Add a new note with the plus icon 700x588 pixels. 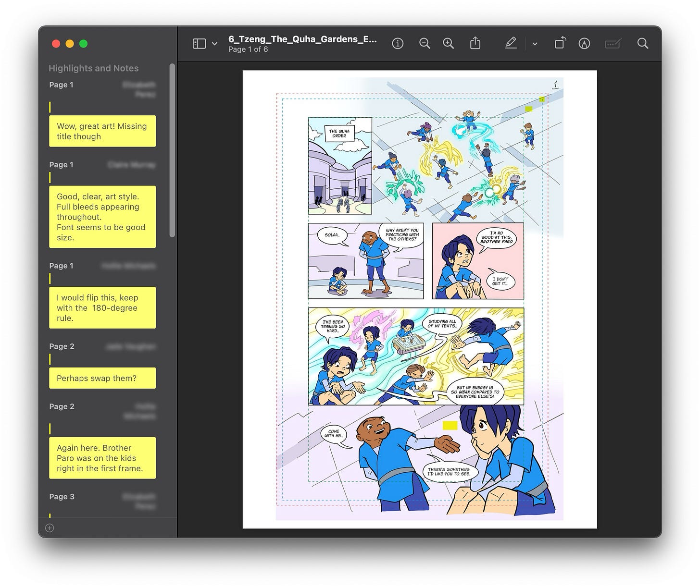pos(49,528)
